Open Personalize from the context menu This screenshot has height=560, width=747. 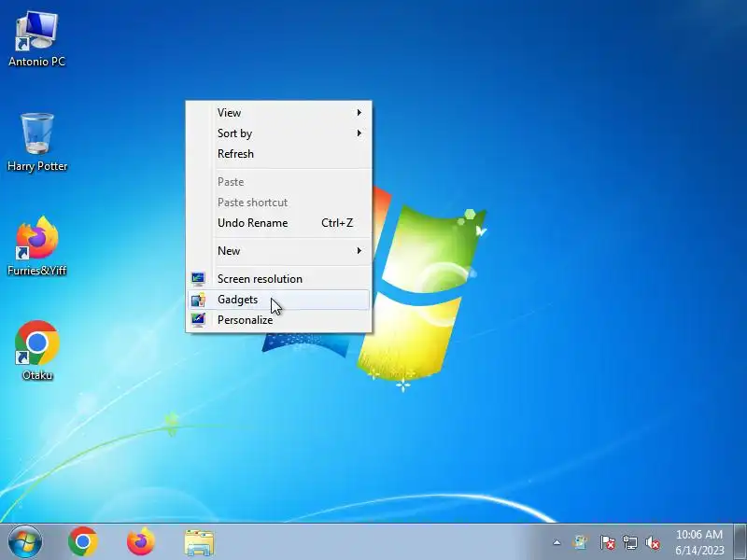278,320
